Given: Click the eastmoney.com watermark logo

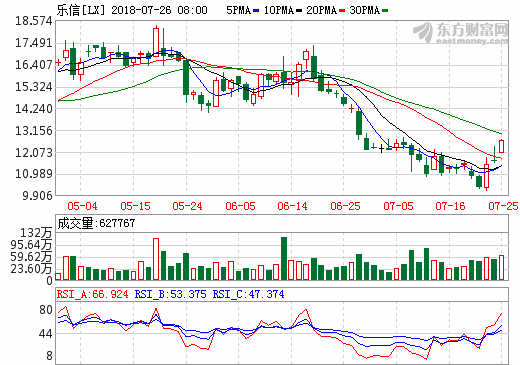Looking at the screenshot, I should coord(461,33).
